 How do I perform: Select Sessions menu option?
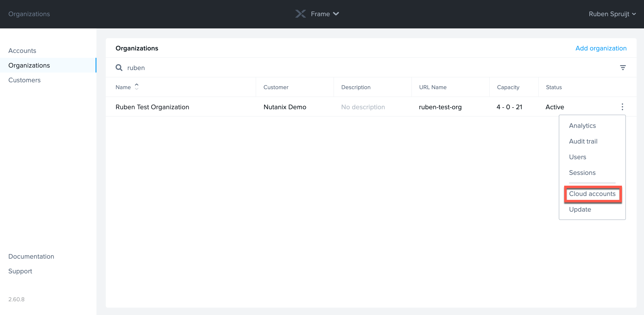click(582, 172)
